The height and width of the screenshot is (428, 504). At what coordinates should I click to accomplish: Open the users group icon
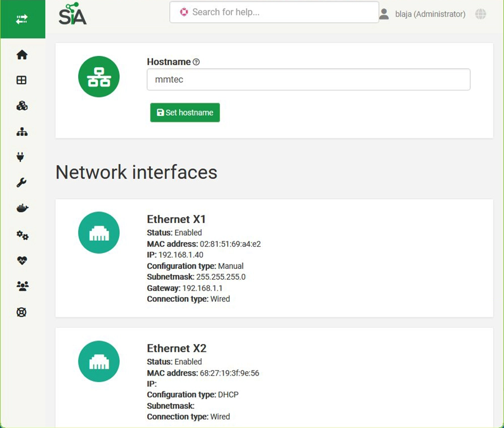pos(23,286)
